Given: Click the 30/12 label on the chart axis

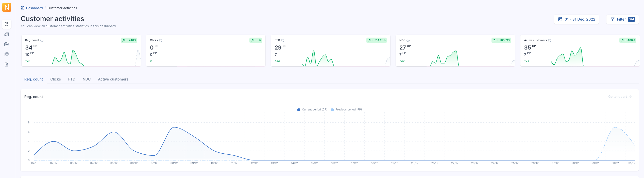Looking at the screenshot, I should pyautogui.click(x=615, y=163).
